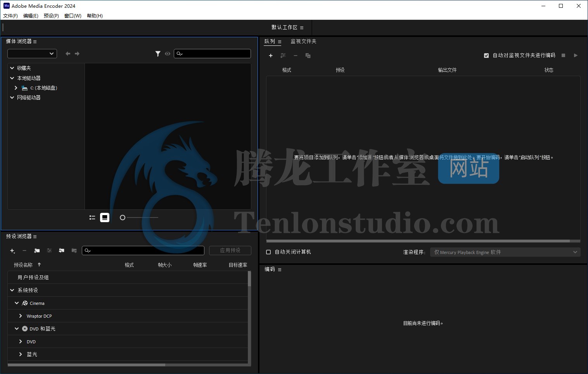Click the Media Browser back arrow
The image size is (588, 374).
68,54
